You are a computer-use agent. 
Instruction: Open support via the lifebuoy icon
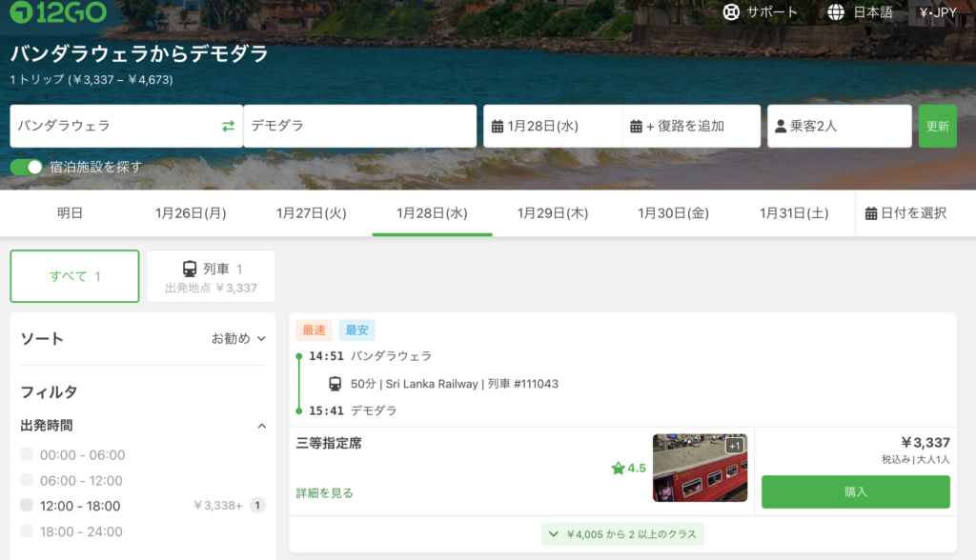731,12
